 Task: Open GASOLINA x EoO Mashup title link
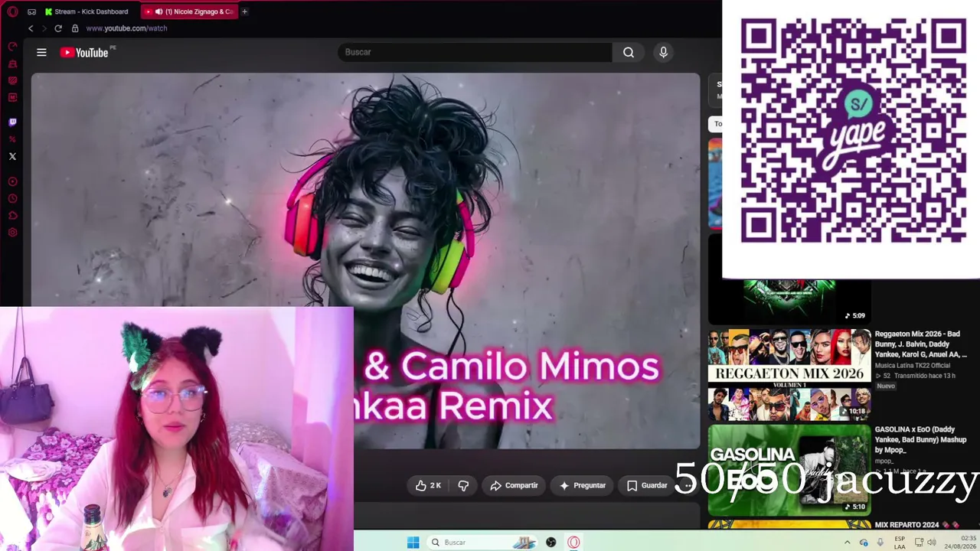click(922, 440)
